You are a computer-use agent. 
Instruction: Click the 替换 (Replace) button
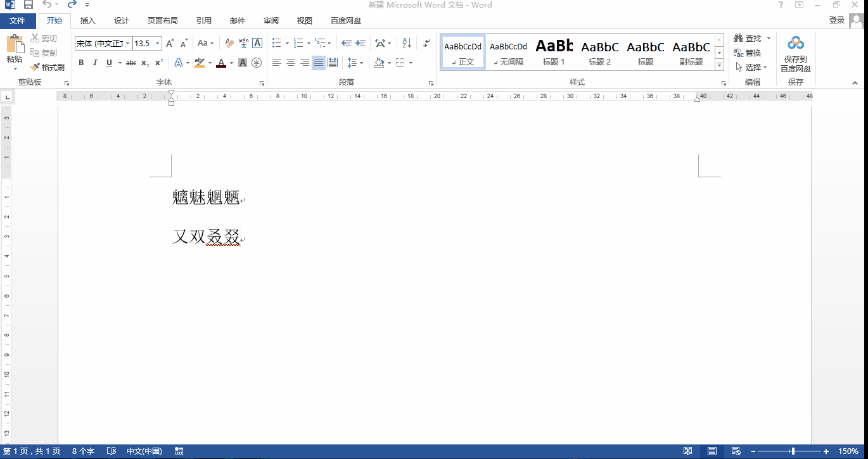[748, 53]
